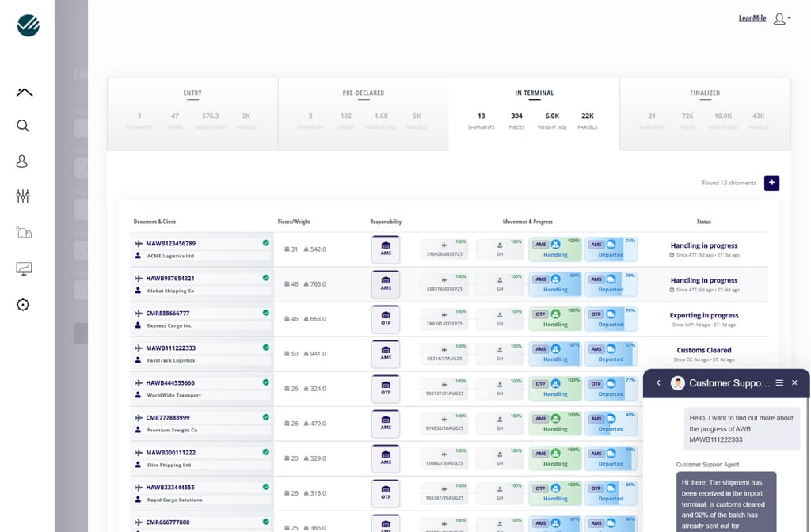Screen dimensions: 811x532
Task: Click the Rapid Cargo Solutions client name
Action: tap(175, 500)
